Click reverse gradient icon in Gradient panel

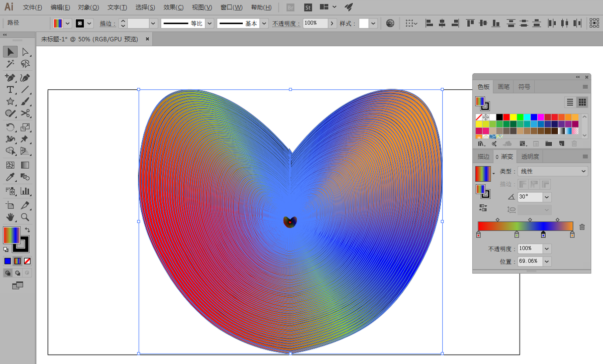(483, 207)
